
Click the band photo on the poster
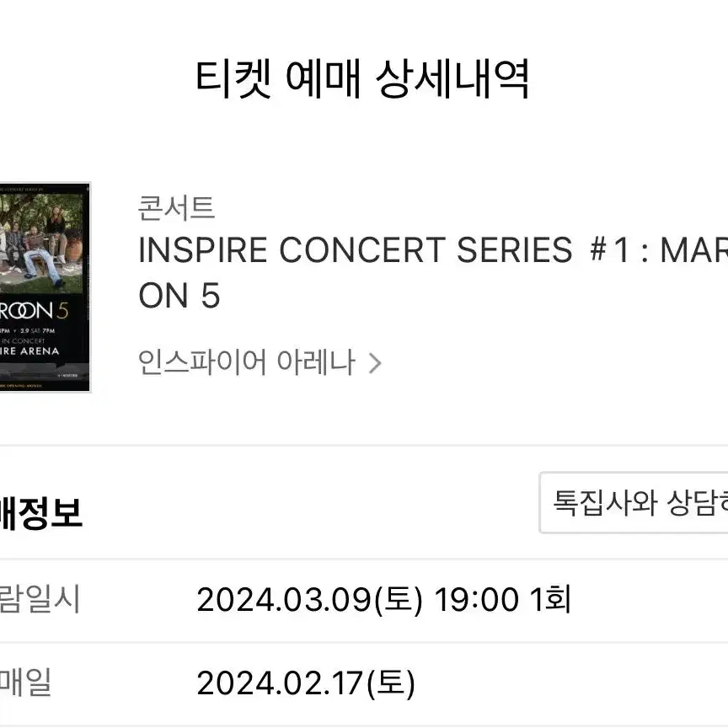click(42, 242)
